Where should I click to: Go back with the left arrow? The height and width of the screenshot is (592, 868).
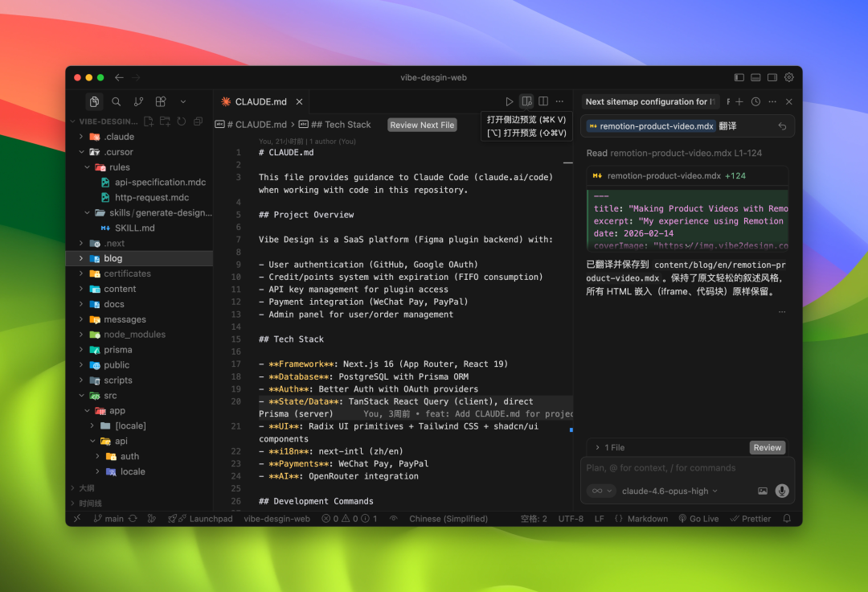[x=119, y=77]
